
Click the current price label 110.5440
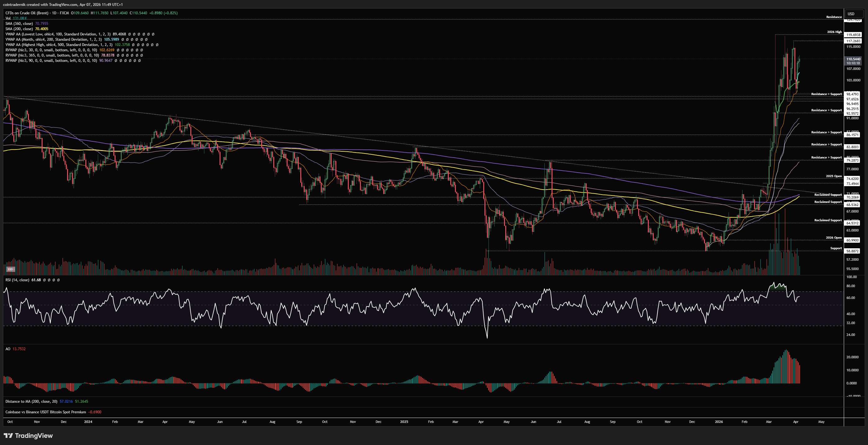853,59
